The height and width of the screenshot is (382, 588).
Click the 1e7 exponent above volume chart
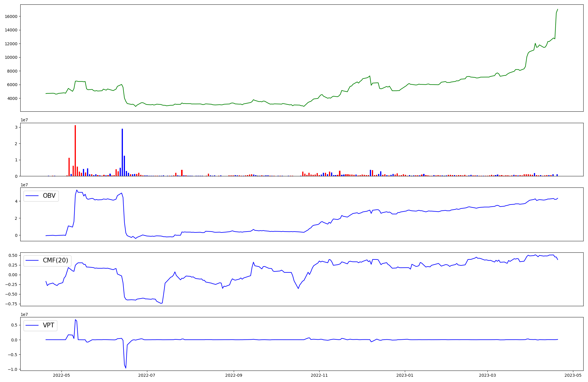coord(24,120)
